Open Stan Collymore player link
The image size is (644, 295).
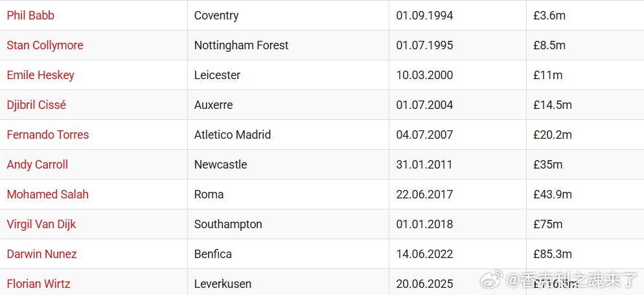(x=45, y=45)
